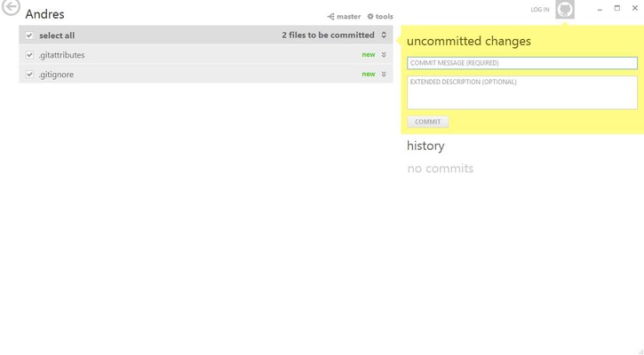Focus the commit message field
Screen dimensions: 644x355
click(522, 63)
